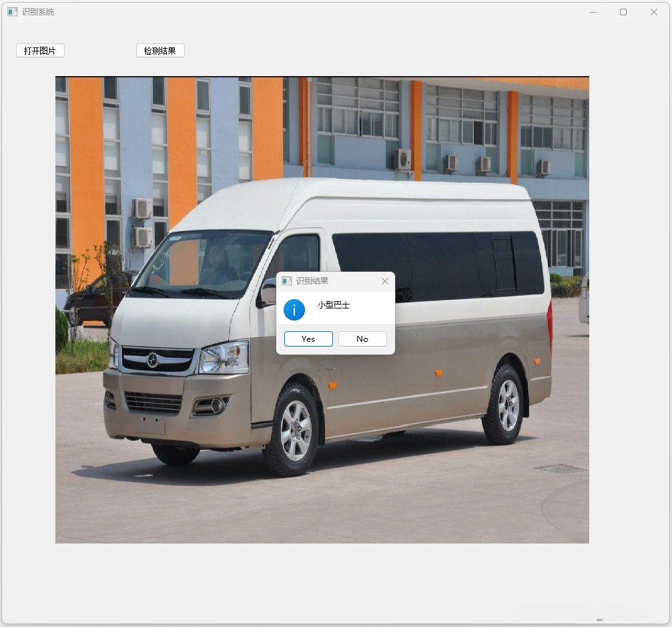This screenshot has width=672, height=627.
Task: Close the 识别结果 dialog
Action: (x=385, y=281)
